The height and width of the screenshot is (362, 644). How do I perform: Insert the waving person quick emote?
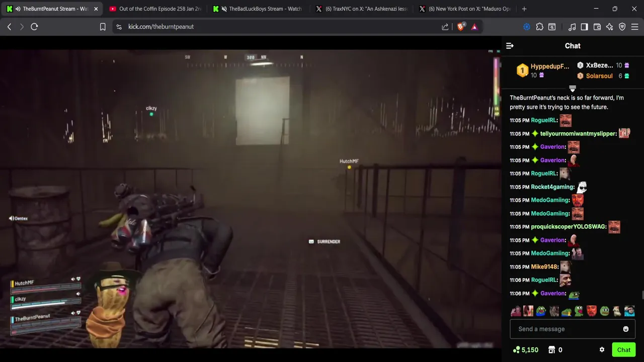tap(516, 311)
